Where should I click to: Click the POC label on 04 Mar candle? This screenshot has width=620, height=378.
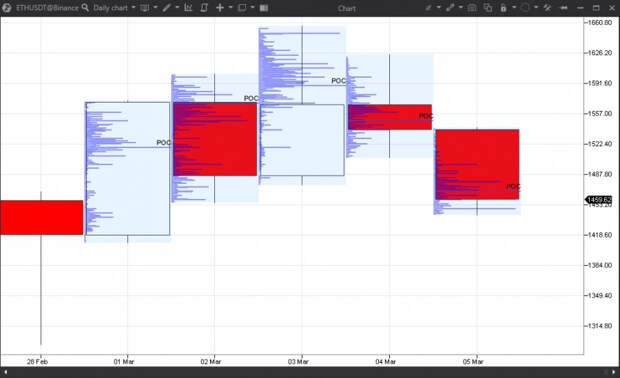point(426,116)
